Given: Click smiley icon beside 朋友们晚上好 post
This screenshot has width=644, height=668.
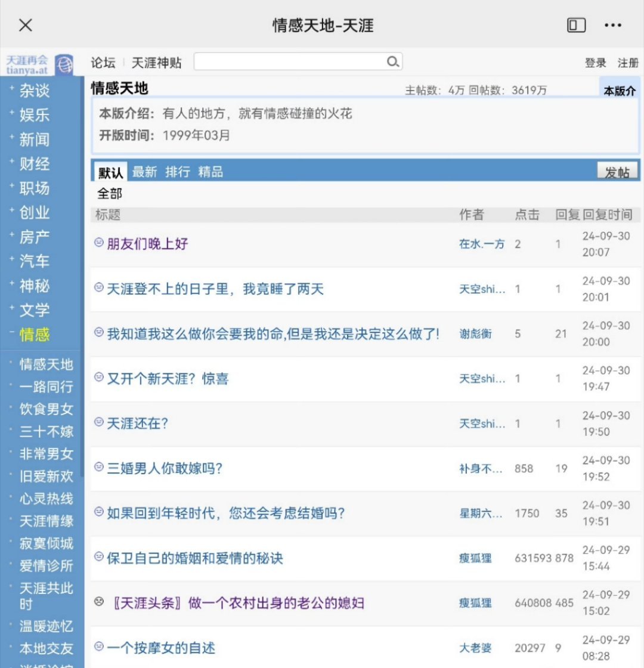Looking at the screenshot, I should pos(99,242).
